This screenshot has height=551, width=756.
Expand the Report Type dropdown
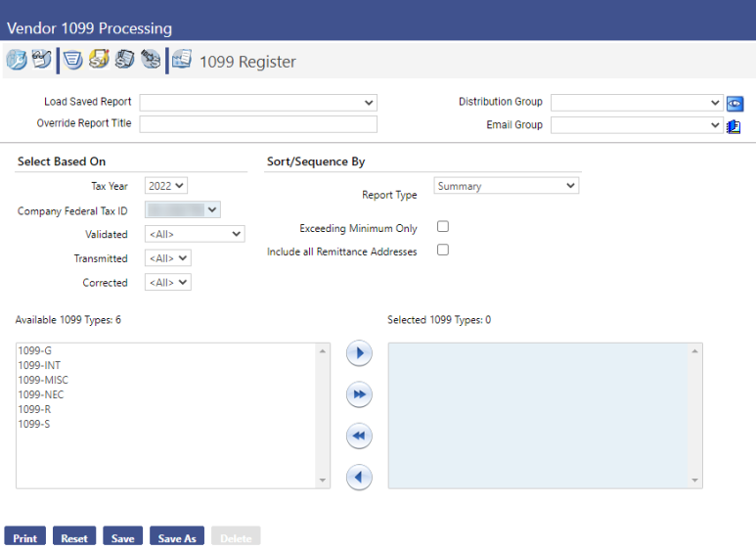coord(506,186)
